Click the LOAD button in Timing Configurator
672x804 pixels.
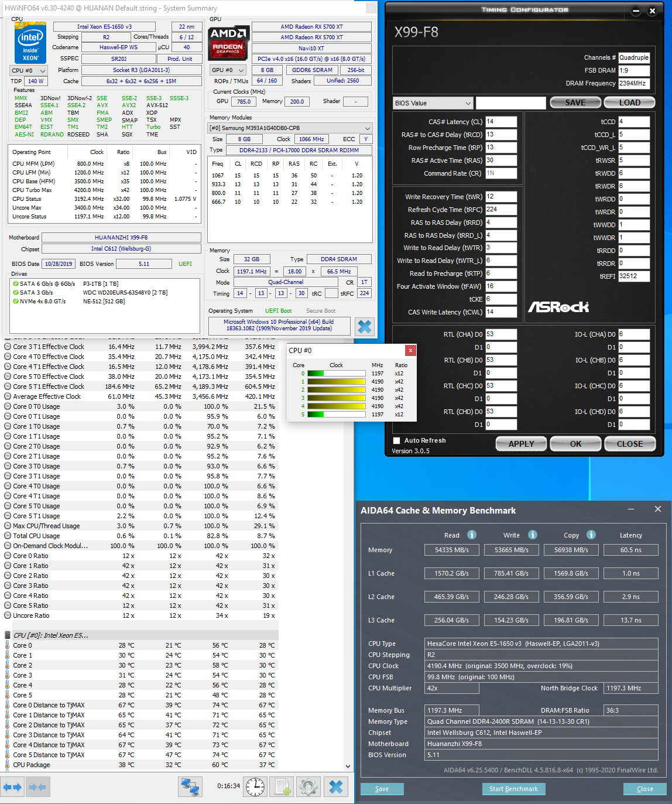tap(629, 102)
